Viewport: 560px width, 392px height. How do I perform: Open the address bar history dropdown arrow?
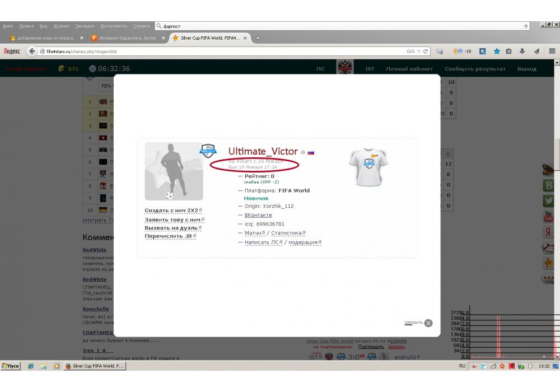tap(419, 52)
